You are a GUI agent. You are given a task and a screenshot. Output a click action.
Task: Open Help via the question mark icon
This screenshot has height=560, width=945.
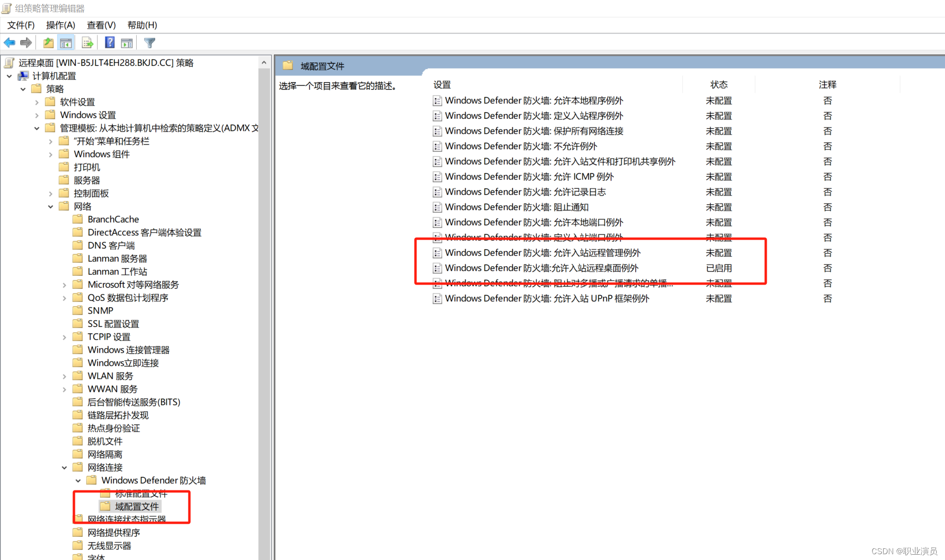click(x=110, y=43)
